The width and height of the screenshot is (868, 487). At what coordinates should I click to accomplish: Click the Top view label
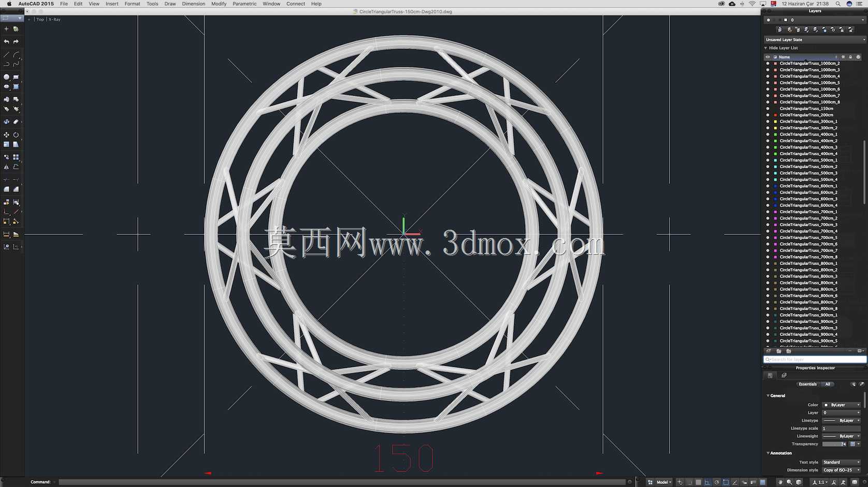coord(40,19)
